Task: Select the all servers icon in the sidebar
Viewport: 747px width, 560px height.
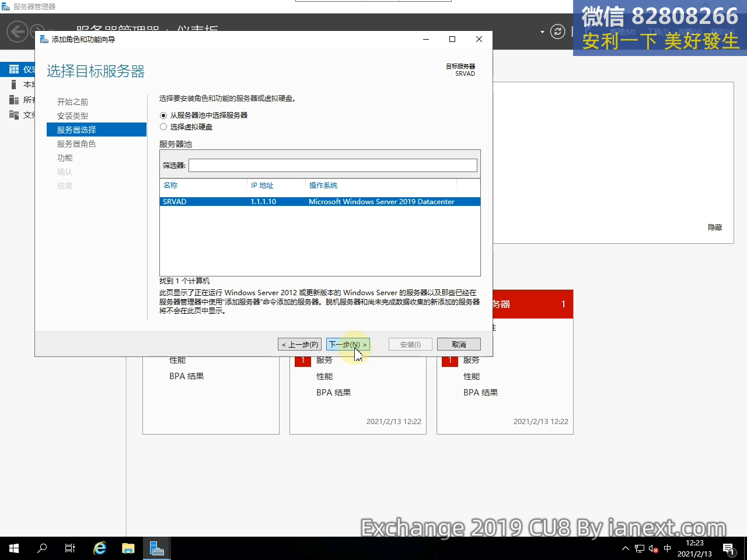Action: click(14, 100)
